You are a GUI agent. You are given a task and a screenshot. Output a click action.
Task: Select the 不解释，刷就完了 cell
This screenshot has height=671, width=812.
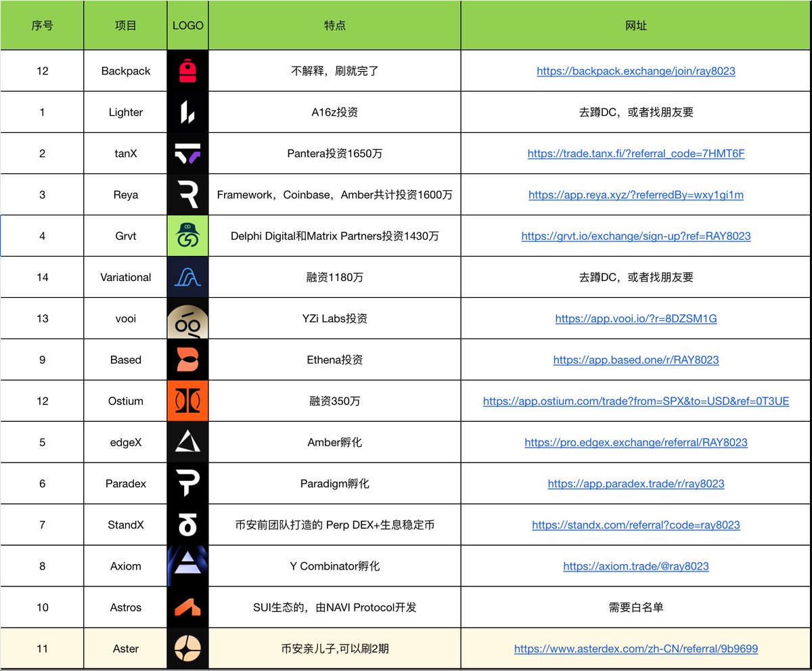tap(334, 71)
